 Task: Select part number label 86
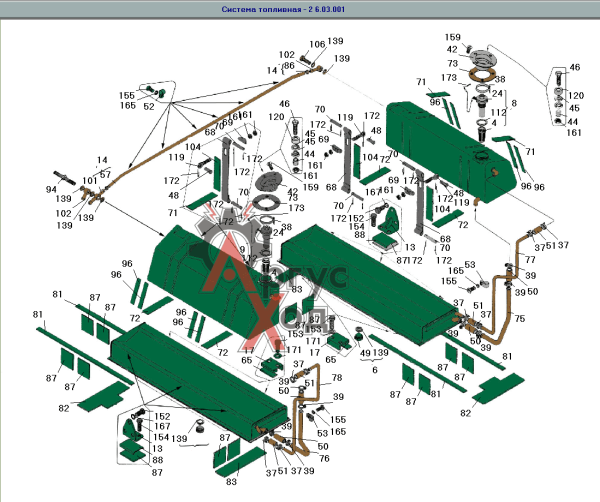point(289,65)
